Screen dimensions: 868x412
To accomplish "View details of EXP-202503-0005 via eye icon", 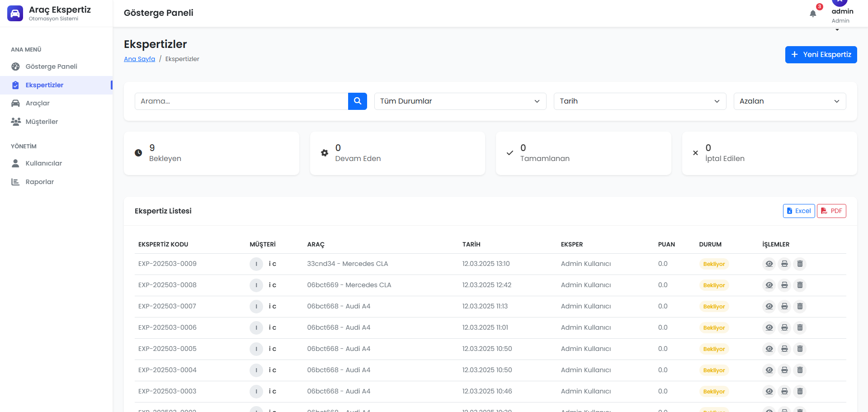I will tap(769, 349).
